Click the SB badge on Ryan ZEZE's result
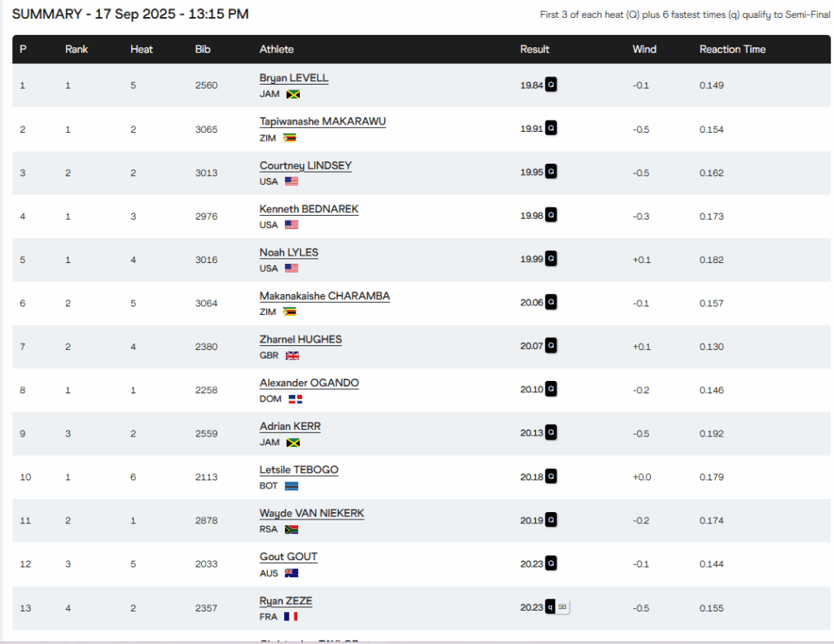Image resolution: width=834 pixels, height=644 pixels. coord(563,607)
